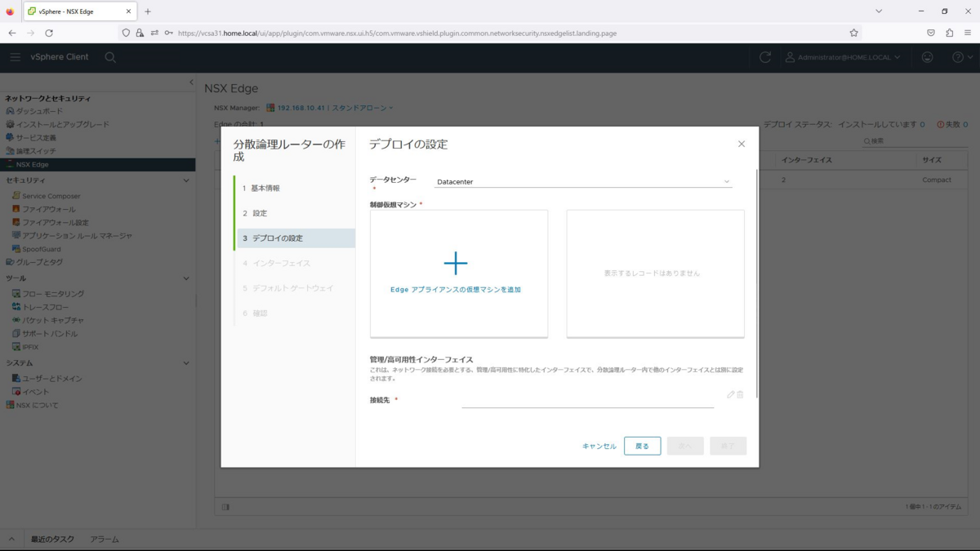The image size is (980, 551).
Task: Open the feedback smiley icon
Action: 927,57
